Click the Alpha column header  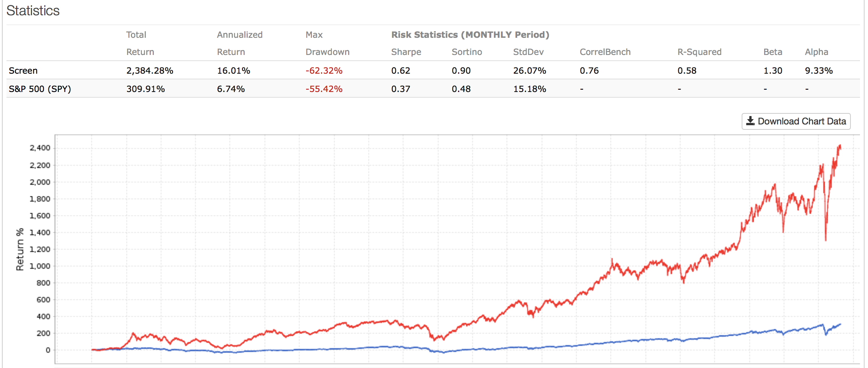click(x=816, y=52)
